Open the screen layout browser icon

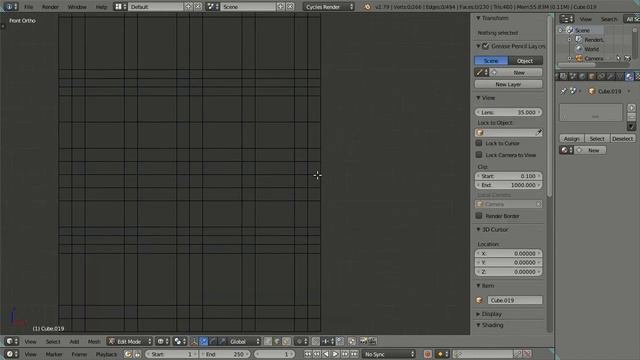120,7
